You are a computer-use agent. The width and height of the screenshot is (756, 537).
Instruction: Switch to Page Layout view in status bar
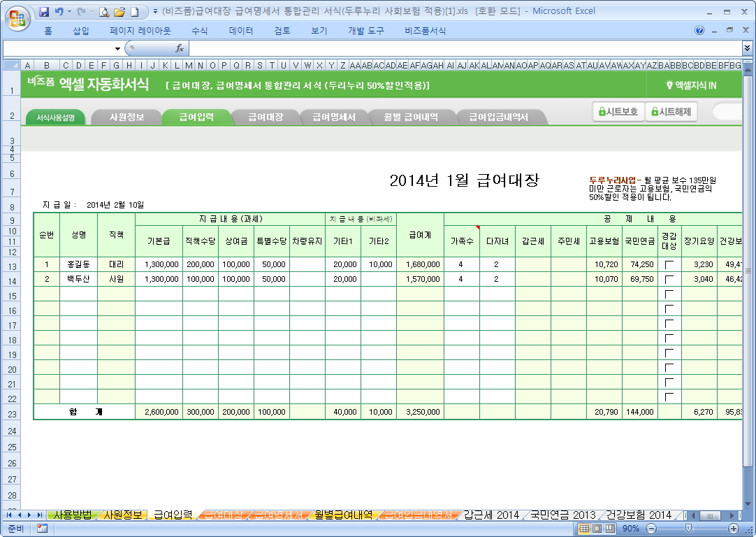pyautogui.click(x=597, y=529)
